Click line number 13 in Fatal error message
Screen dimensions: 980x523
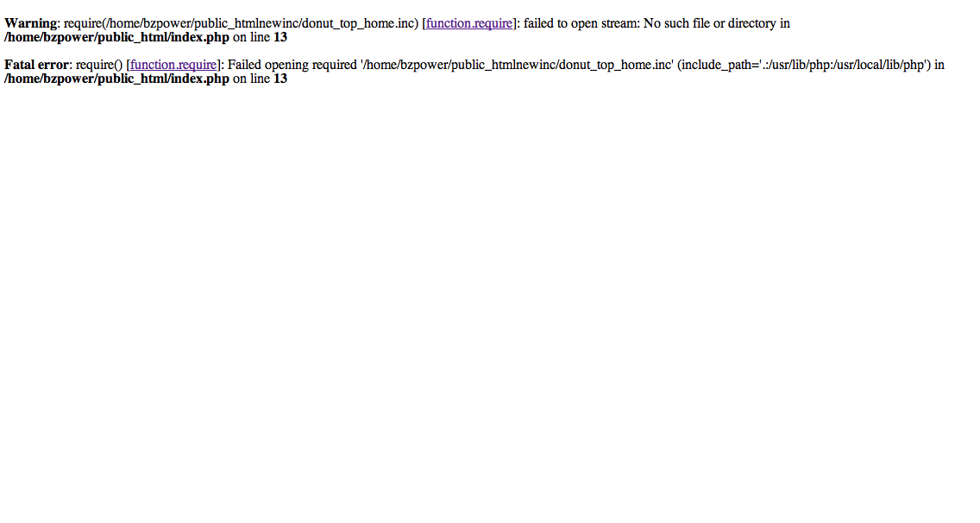point(280,79)
